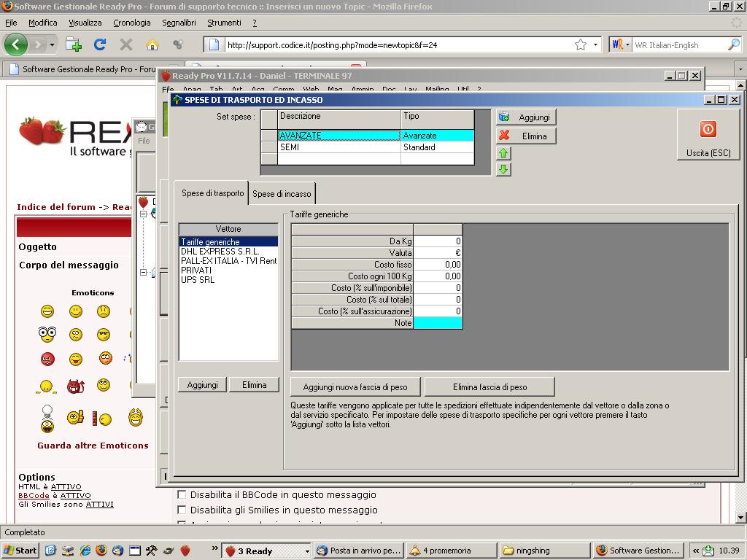Open the 3 Ready taskbar group dropdown
Viewport: 747px width, 560px height.
pos(307,551)
